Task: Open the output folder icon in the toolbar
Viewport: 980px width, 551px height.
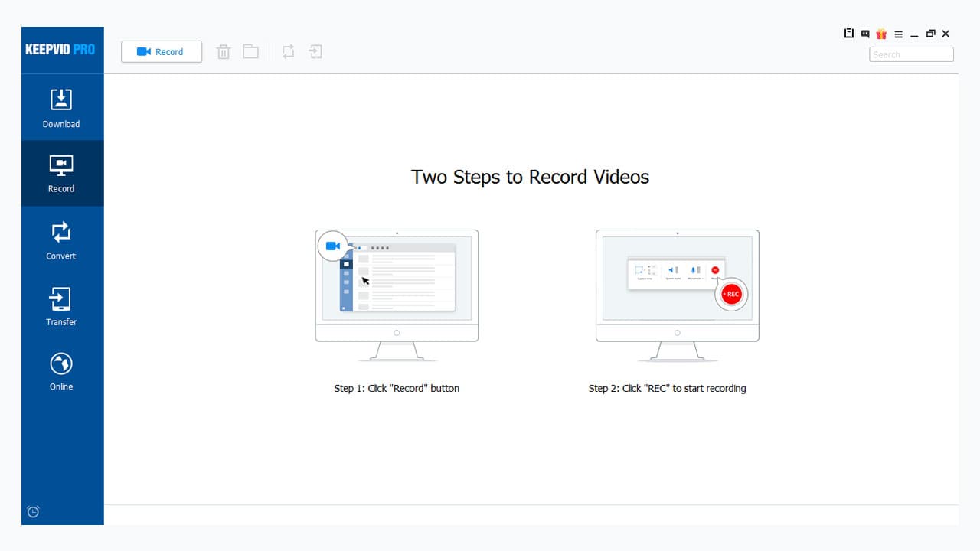Action: (251, 51)
